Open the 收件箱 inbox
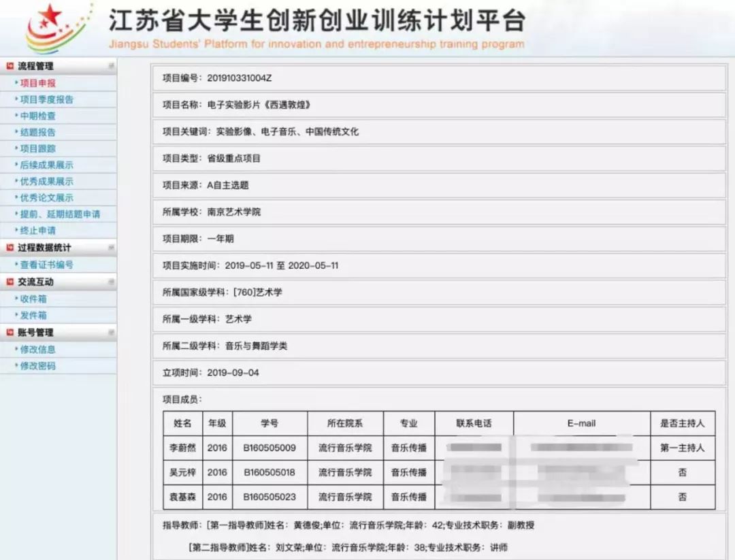Screen dimensions: 735x560 tap(33, 299)
